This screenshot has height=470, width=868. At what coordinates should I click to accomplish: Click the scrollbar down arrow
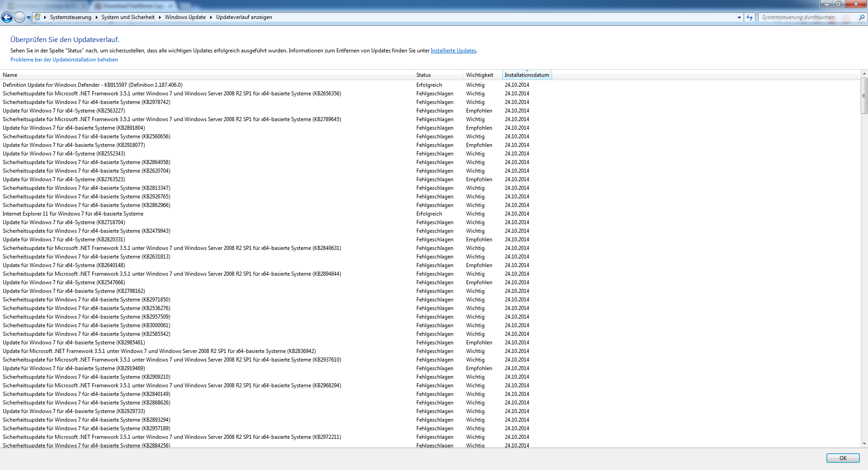coord(864,444)
